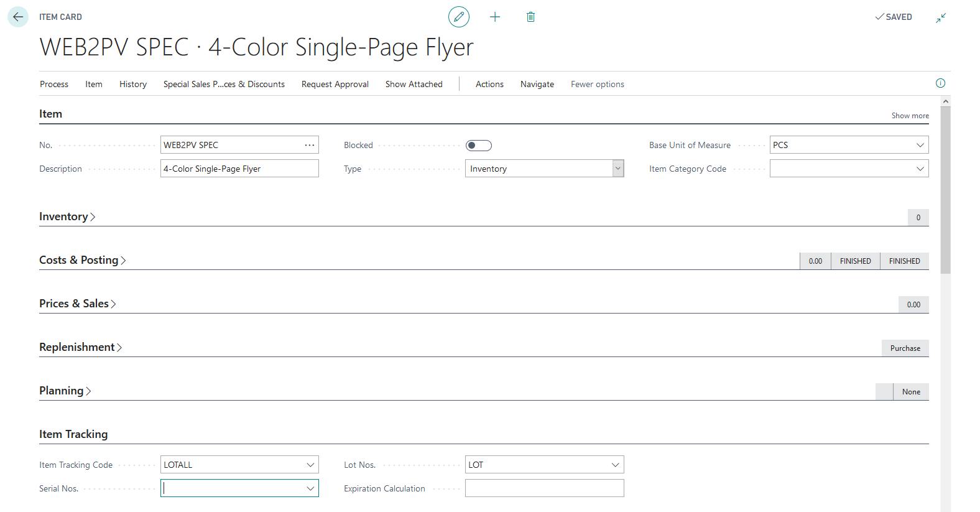Open the Request Approval menu

click(335, 84)
